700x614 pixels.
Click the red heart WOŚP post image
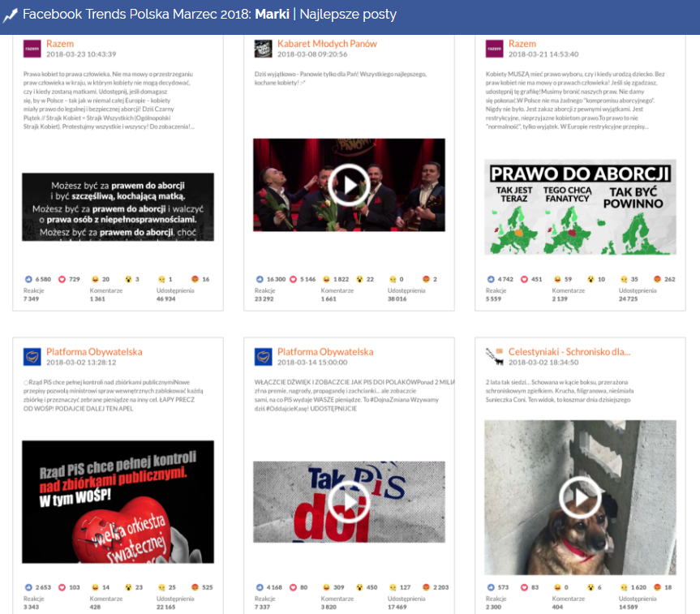tap(118, 501)
